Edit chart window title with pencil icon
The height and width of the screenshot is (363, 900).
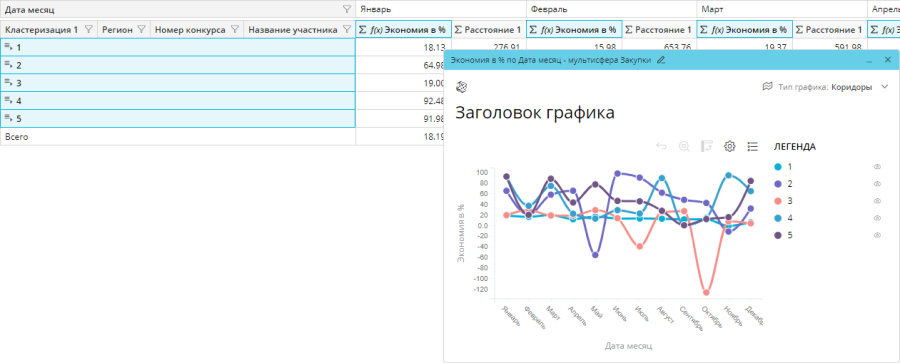click(661, 60)
